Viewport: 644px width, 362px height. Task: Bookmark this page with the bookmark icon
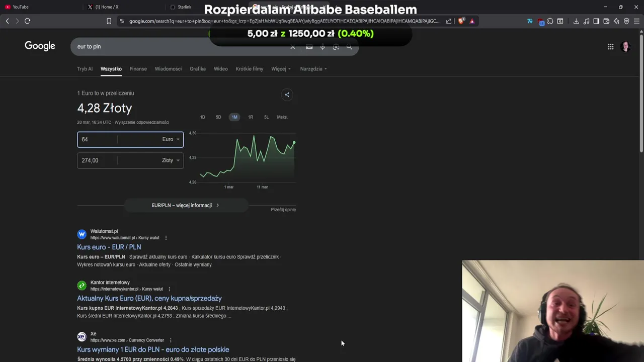[109, 21]
